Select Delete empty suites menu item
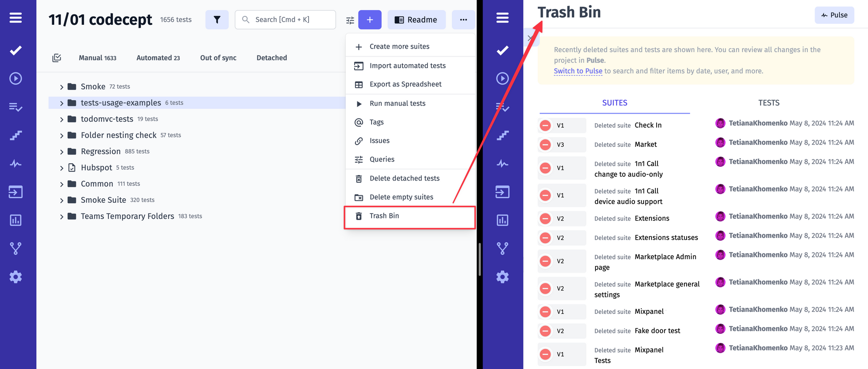This screenshot has height=369, width=868. coord(410,197)
